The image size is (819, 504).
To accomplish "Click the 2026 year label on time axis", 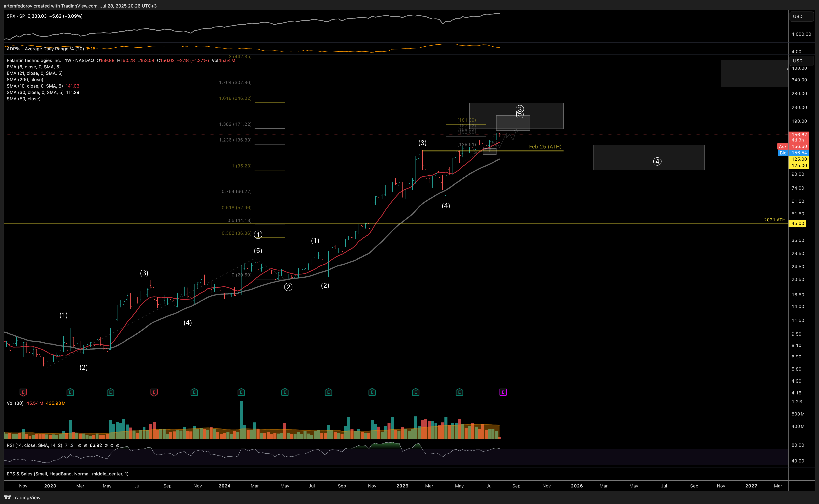I will coord(577,486).
